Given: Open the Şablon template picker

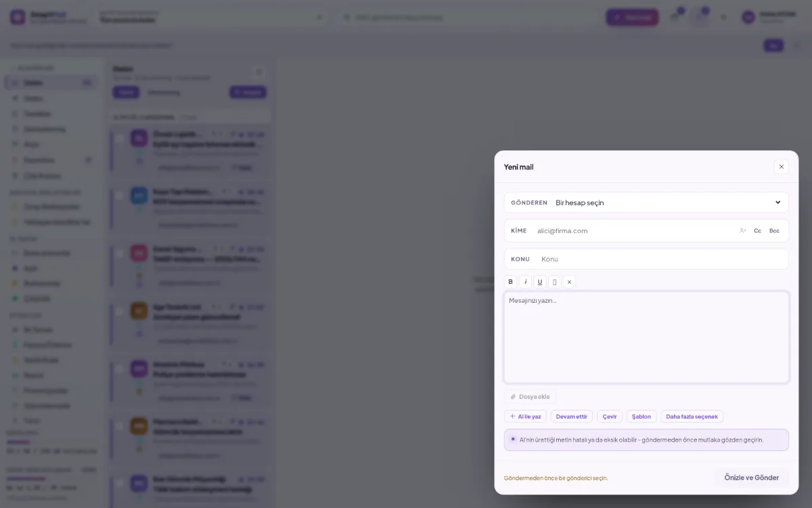Looking at the screenshot, I should [x=641, y=417].
